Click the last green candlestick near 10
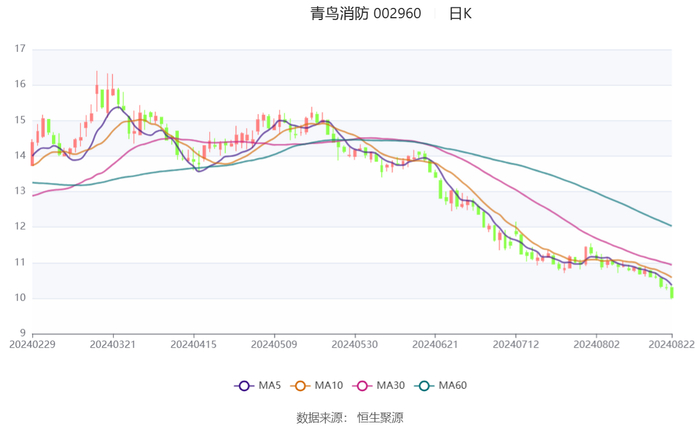The image size is (700, 426). click(671, 292)
